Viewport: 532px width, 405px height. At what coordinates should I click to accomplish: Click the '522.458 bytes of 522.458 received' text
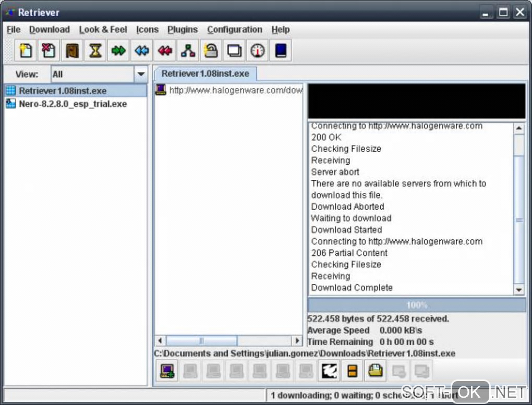tap(378, 319)
